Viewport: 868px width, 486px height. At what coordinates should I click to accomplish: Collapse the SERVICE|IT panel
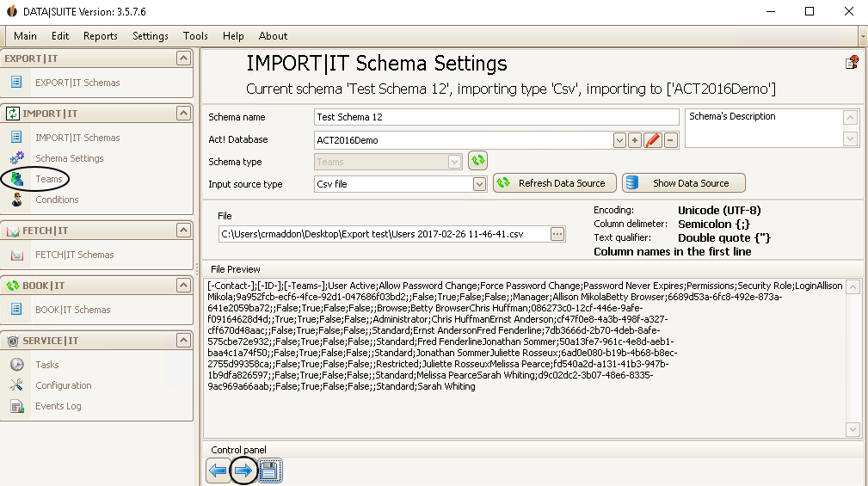click(x=183, y=340)
